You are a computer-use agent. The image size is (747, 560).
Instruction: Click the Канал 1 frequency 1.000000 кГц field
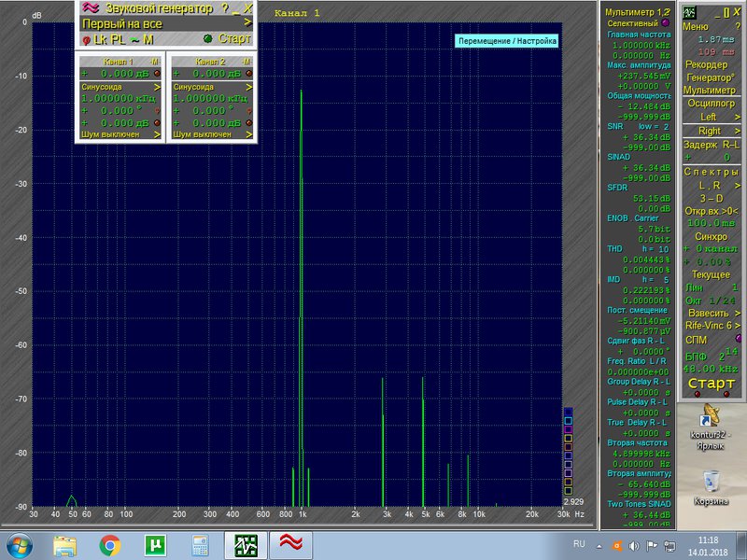pyautogui.click(x=119, y=99)
